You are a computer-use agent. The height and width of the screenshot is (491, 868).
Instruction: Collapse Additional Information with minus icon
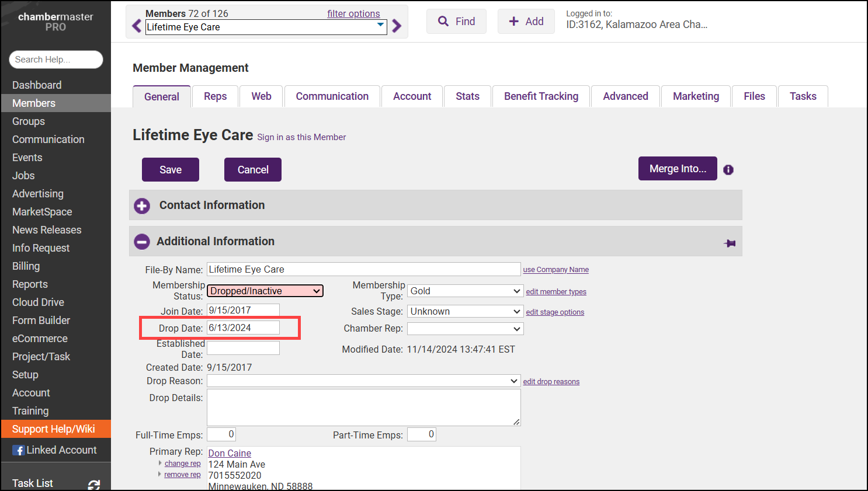pyautogui.click(x=142, y=242)
